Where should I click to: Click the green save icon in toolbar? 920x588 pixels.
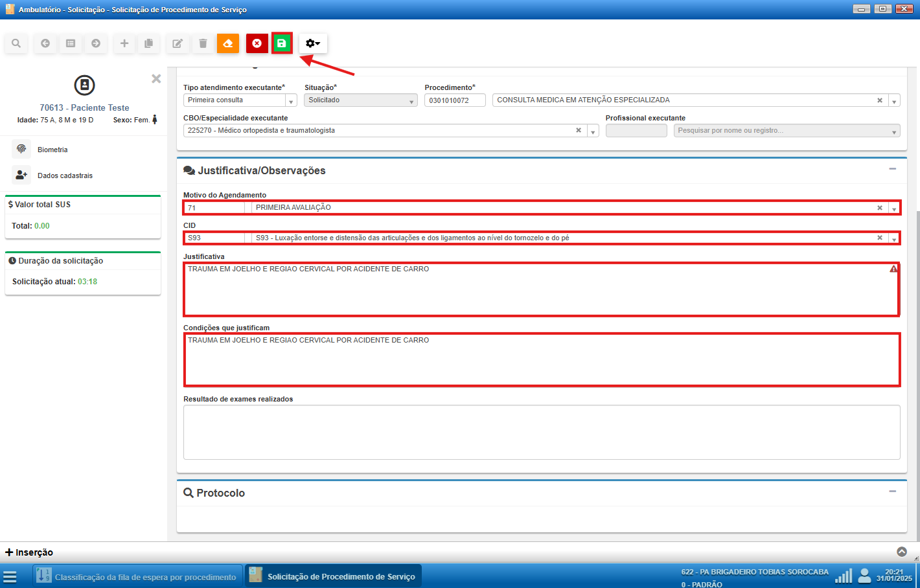pyautogui.click(x=282, y=43)
